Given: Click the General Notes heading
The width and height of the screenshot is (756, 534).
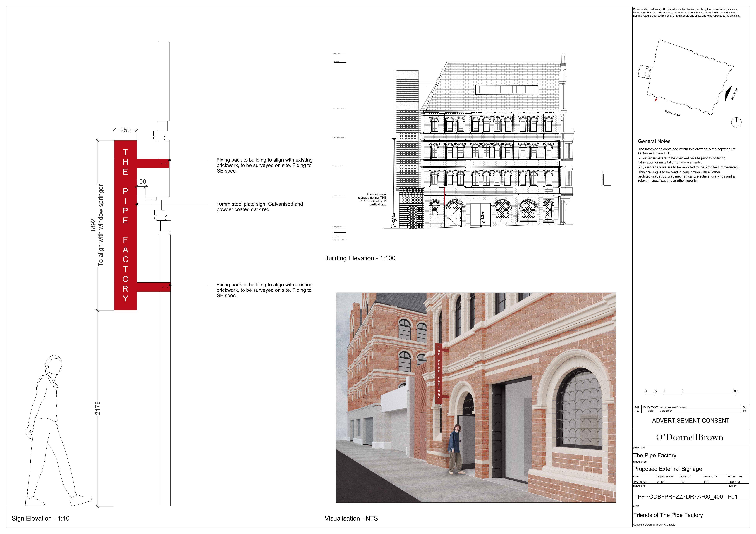Looking at the screenshot, I should (x=654, y=141).
